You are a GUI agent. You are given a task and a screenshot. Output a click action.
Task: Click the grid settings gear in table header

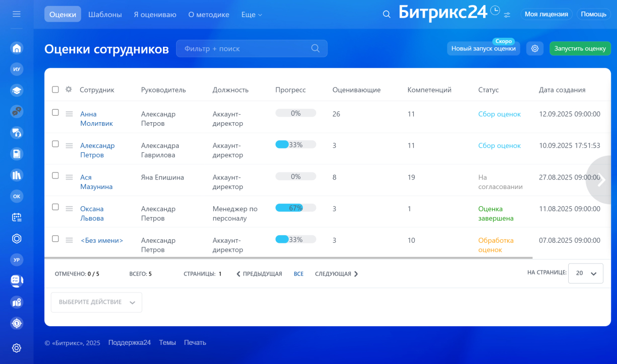(69, 89)
